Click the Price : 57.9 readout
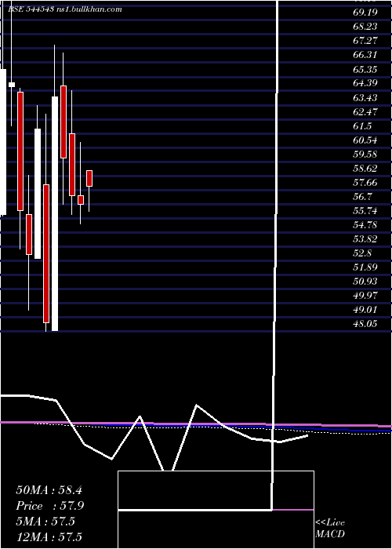 tap(49, 506)
